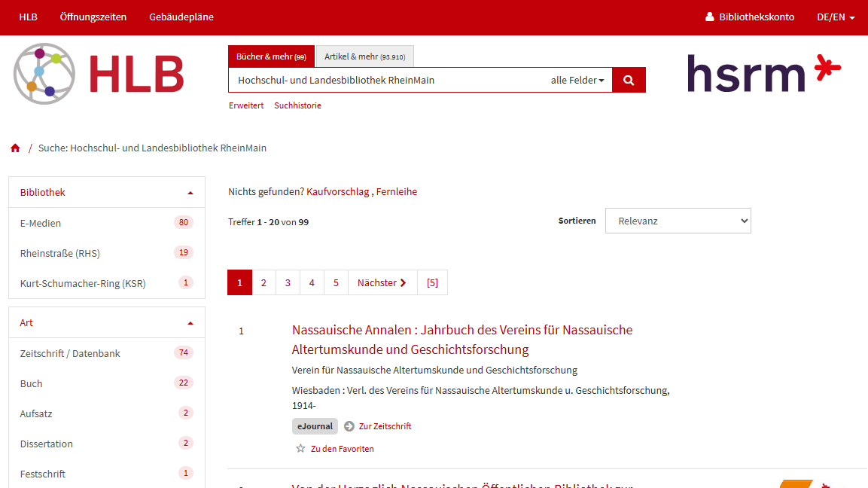Open the alle Felder dropdown

(577, 80)
